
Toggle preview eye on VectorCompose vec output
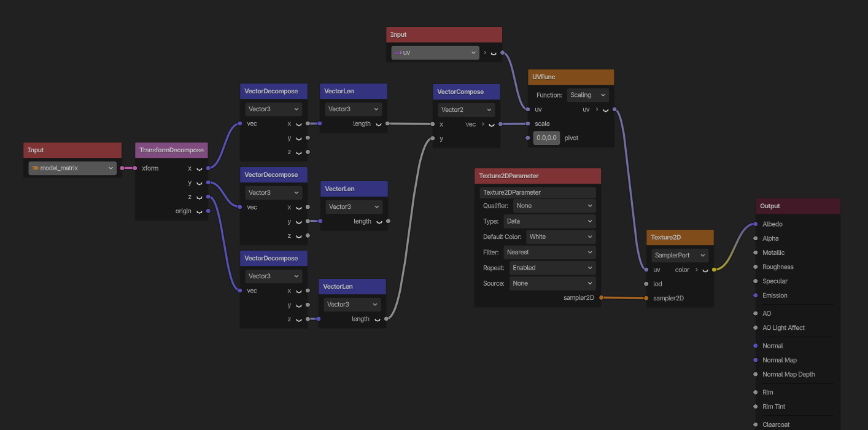click(x=492, y=125)
